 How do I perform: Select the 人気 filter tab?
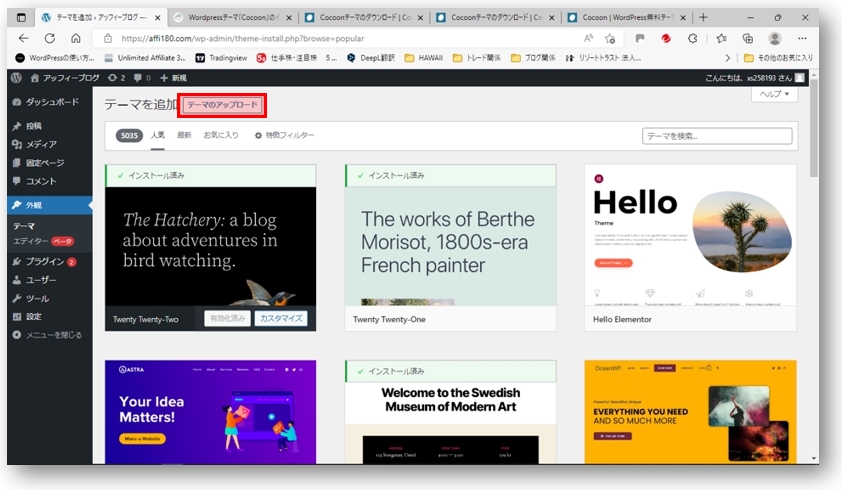click(157, 135)
